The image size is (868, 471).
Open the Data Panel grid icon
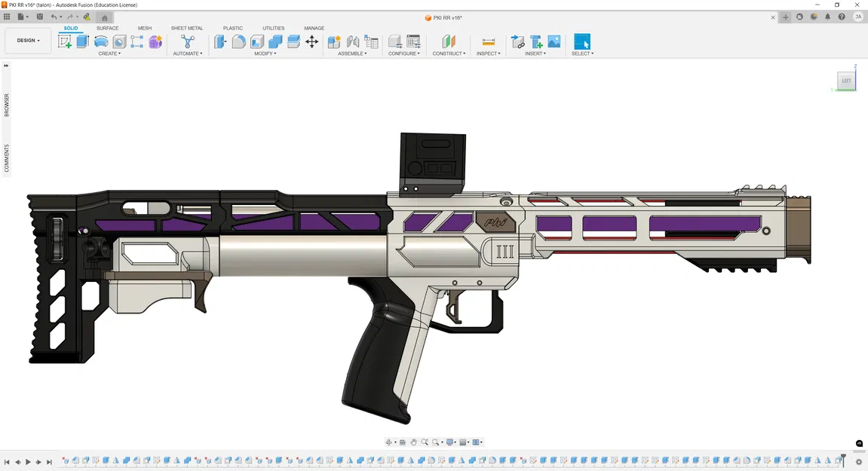click(7, 17)
